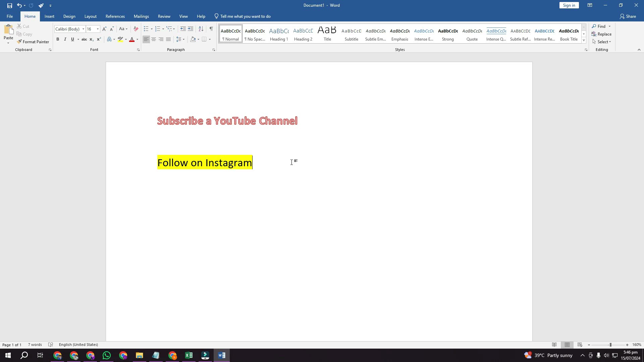
Task: Apply subscript formatting
Action: [x=91, y=40]
